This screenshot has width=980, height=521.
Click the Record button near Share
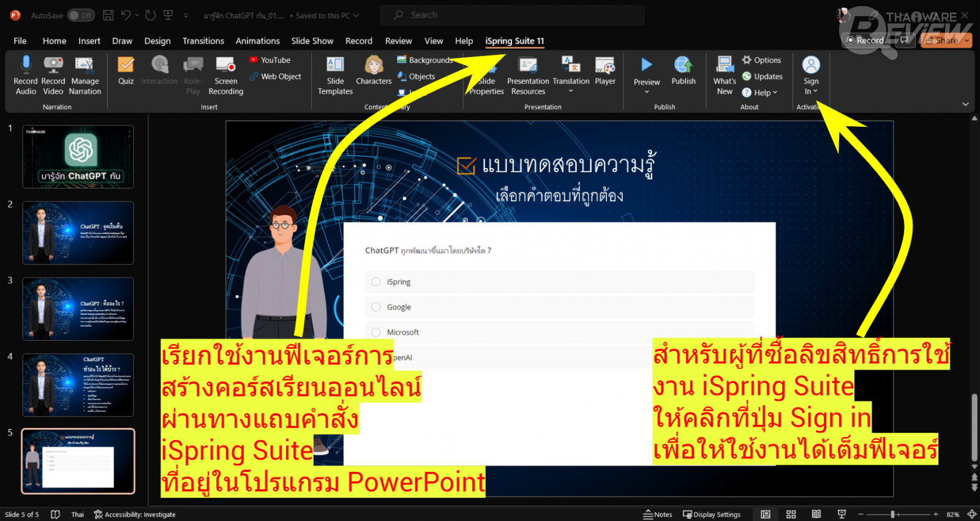865,40
